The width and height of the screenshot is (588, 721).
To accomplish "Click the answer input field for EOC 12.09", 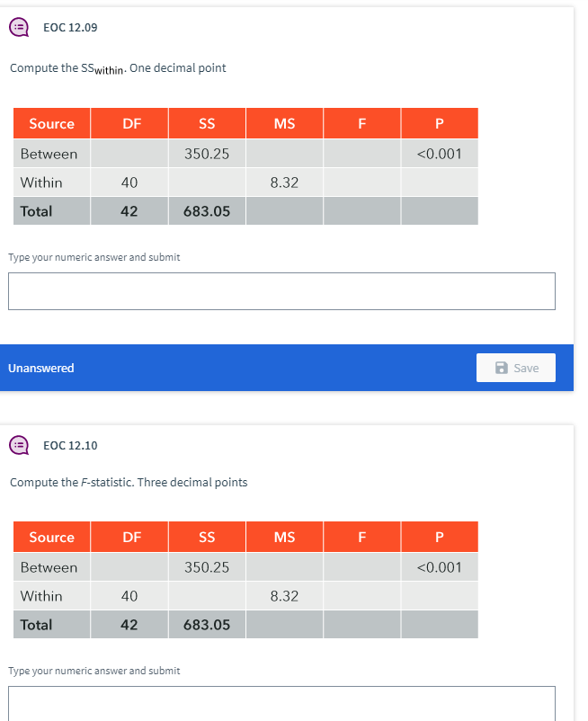I will pos(281,289).
